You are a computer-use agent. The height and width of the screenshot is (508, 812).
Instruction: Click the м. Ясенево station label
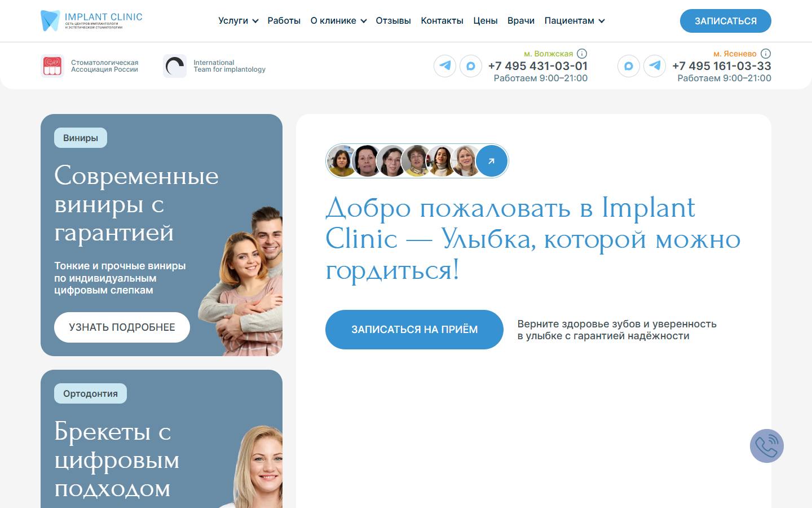(735, 54)
